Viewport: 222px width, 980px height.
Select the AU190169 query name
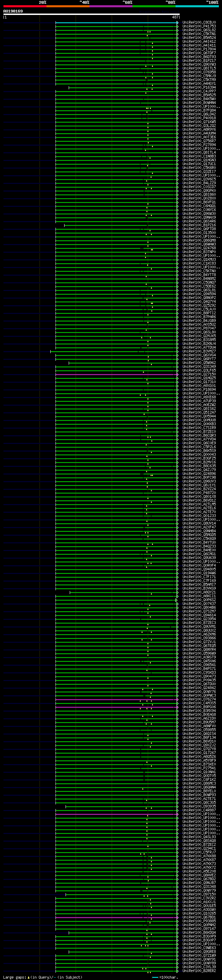(x=13, y=11)
